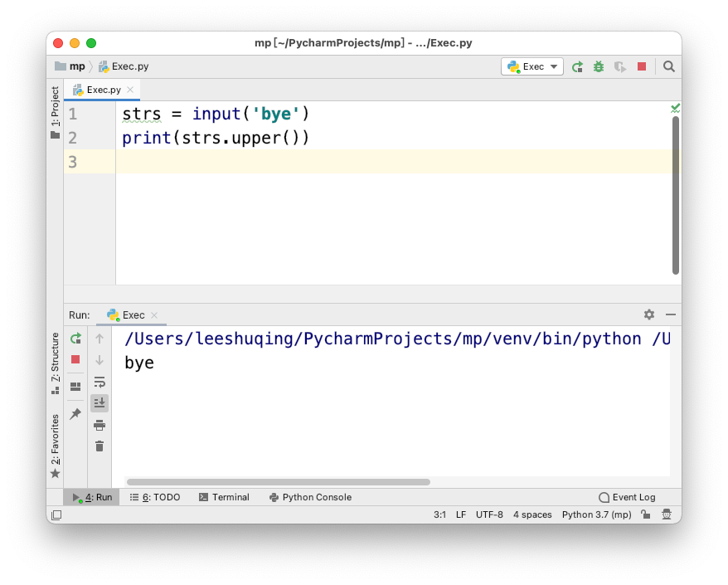The width and height of the screenshot is (728, 585).
Task: Open the Z: Structure tool window
Action: pos(56,363)
